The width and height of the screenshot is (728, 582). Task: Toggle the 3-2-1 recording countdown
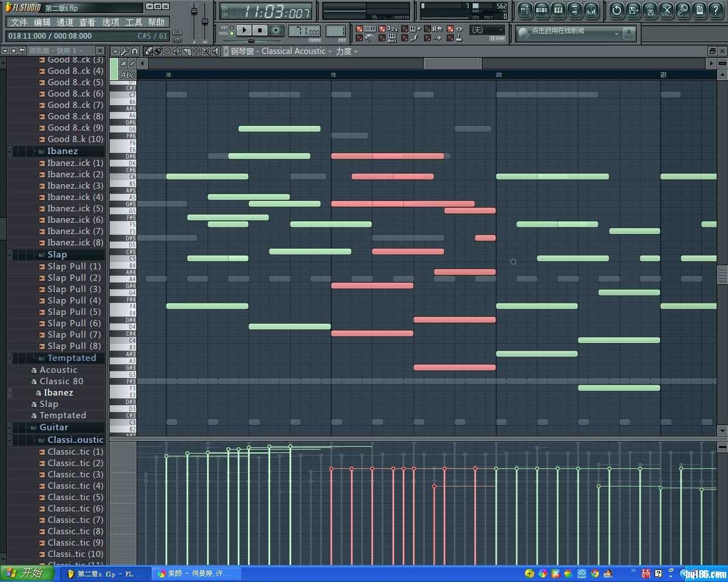[389, 29]
